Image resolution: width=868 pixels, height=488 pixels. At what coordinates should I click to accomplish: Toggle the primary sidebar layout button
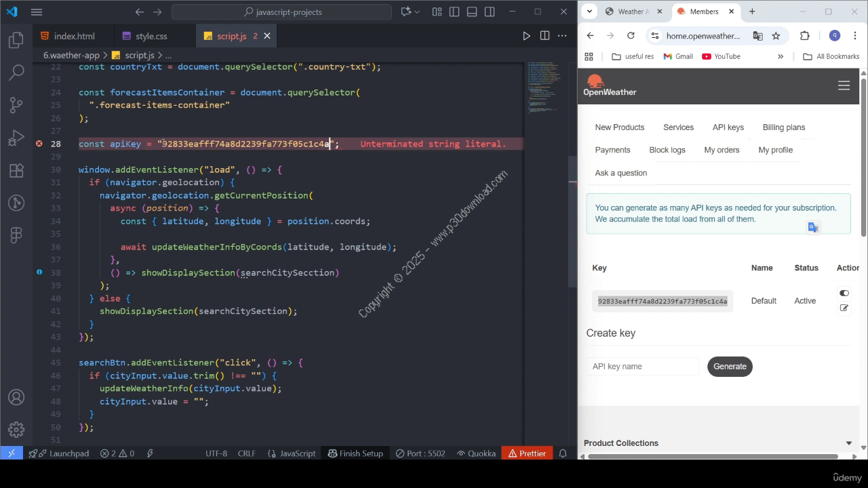tap(454, 12)
